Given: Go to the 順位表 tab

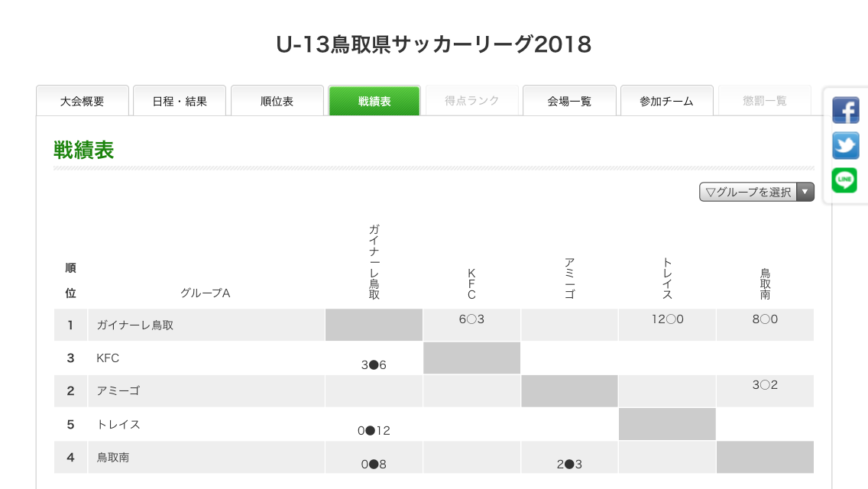Looking at the screenshot, I should (277, 101).
